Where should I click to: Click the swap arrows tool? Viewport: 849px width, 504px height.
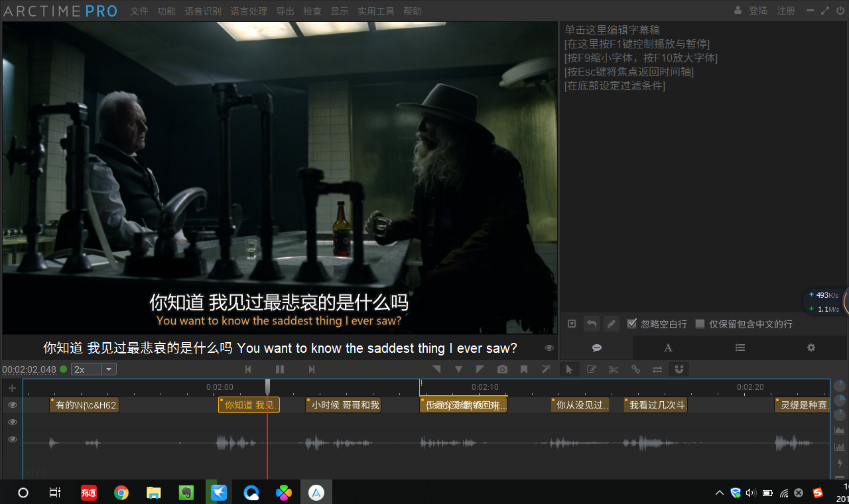tap(657, 369)
